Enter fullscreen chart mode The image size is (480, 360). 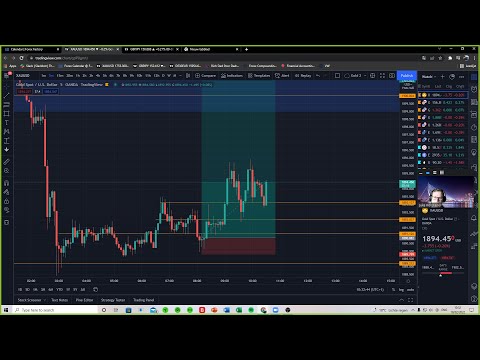coord(382,76)
